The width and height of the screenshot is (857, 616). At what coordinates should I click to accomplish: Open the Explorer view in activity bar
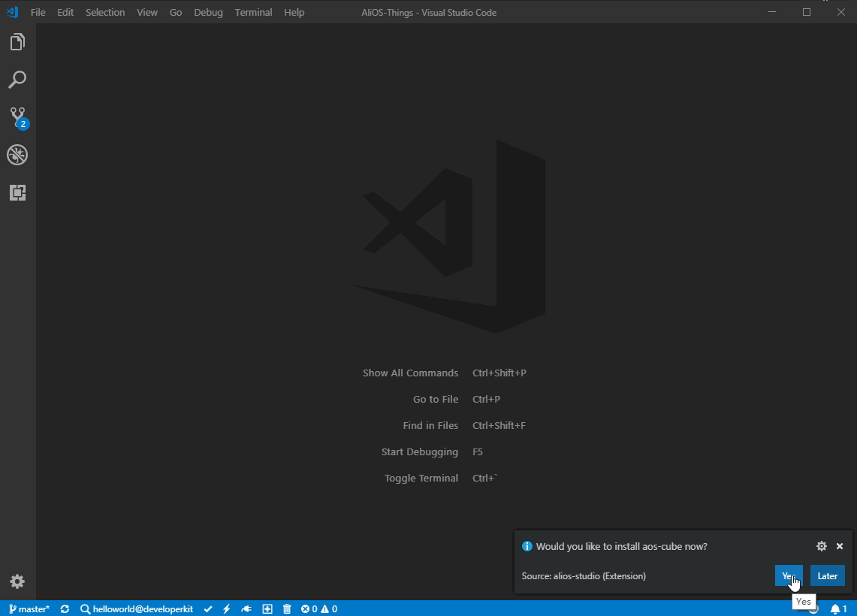click(17, 42)
